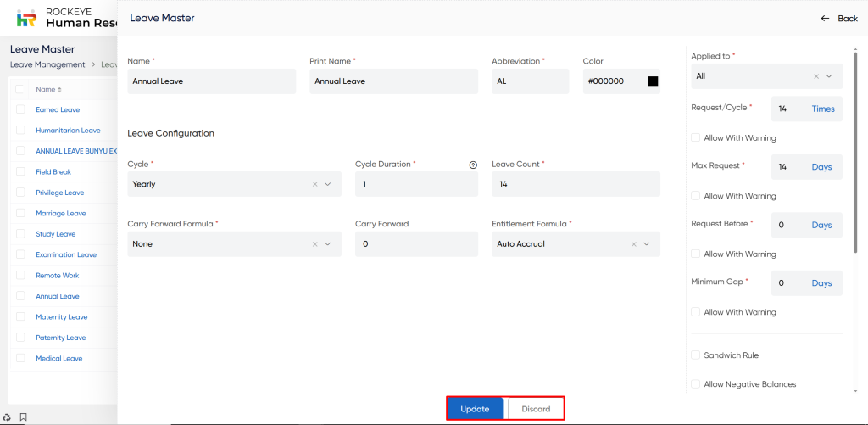Viewport: 868px width, 425px height.
Task: Click the Cycle Duration help icon
Action: tap(473, 165)
